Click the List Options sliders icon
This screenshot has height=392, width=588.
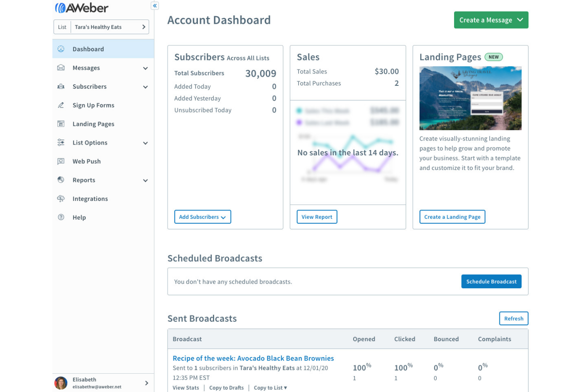pyautogui.click(x=61, y=142)
